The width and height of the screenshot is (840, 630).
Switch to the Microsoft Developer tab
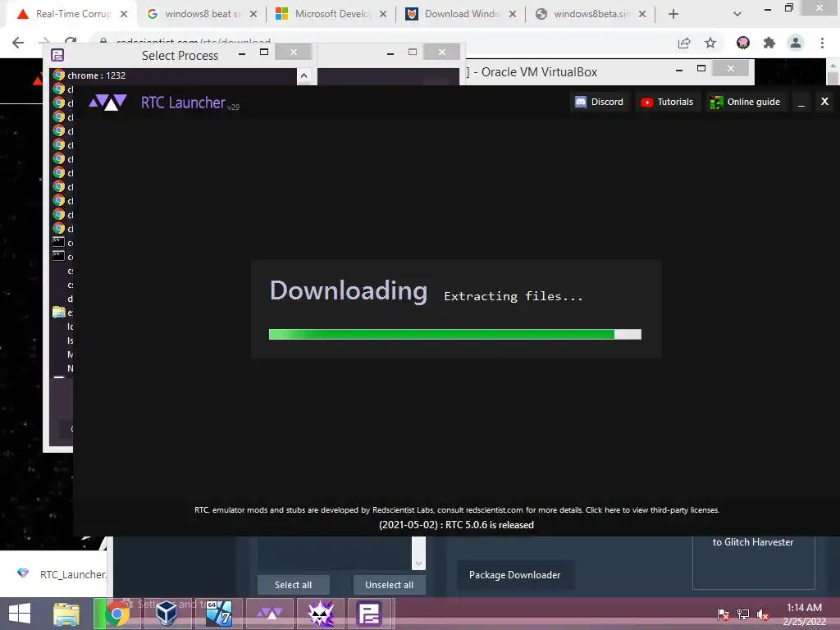click(331, 14)
